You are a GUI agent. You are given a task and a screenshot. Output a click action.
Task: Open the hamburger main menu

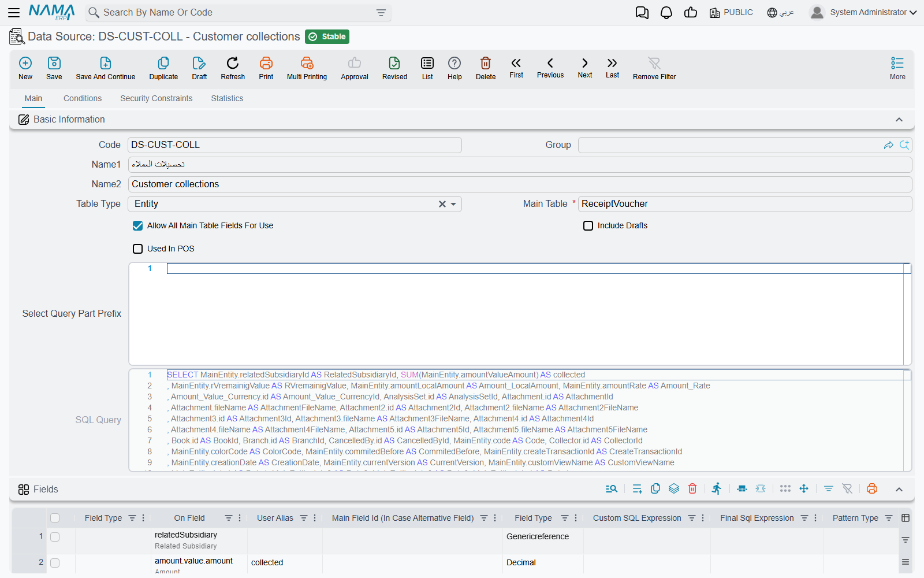14,12
